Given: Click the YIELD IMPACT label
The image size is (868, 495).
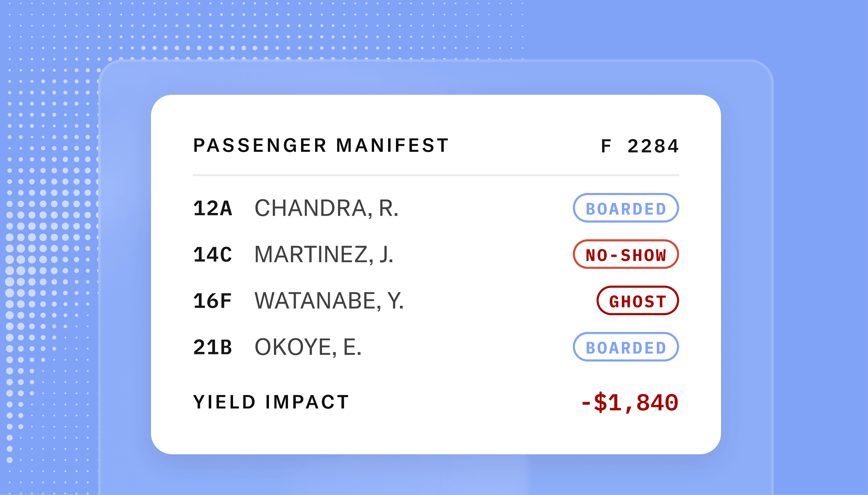Looking at the screenshot, I should pos(271,402).
